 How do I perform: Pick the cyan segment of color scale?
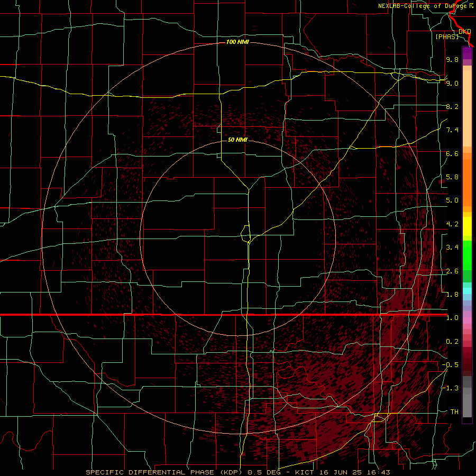(x=467, y=291)
